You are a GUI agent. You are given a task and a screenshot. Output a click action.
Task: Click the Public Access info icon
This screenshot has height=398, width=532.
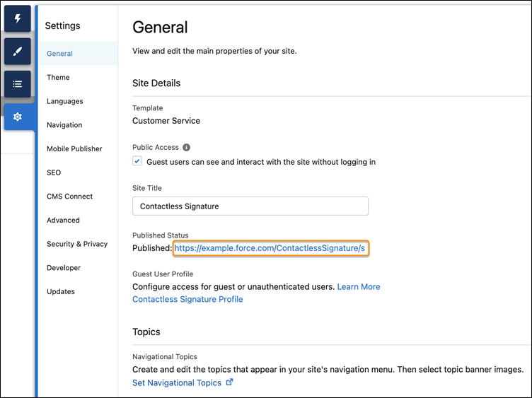click(186, 148)
